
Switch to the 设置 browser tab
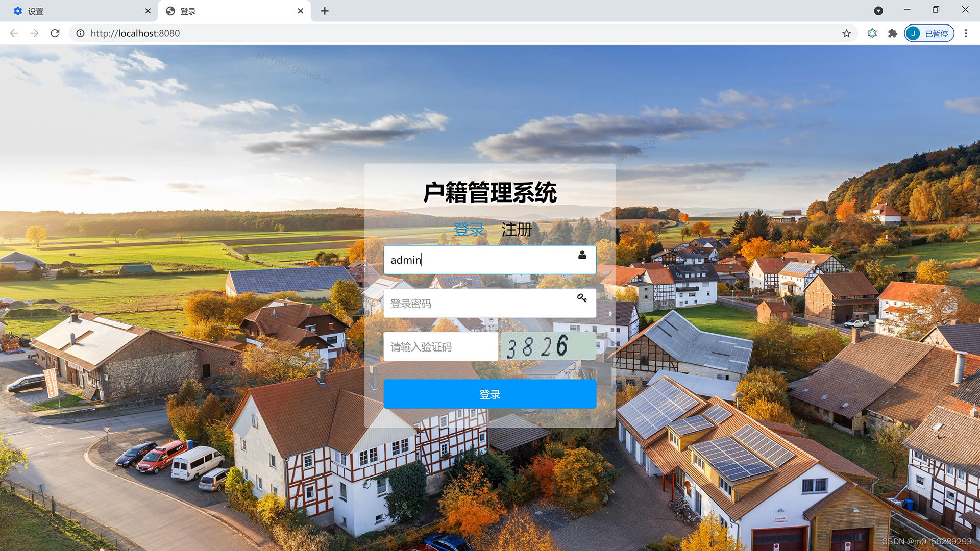tap(77, 11)
